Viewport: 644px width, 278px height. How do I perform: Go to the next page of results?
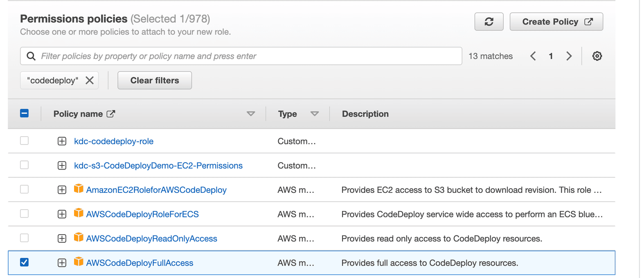click(x=569, y=56)
